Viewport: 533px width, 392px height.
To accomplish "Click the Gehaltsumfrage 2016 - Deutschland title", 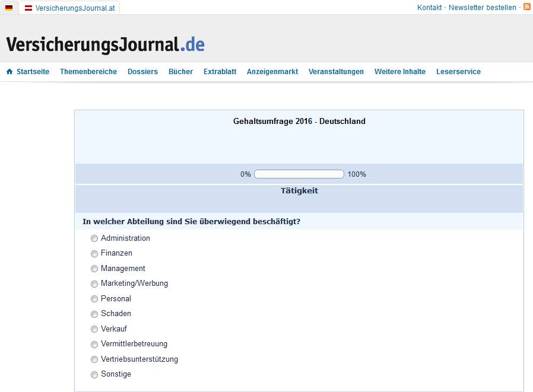I will coord(299,121).
